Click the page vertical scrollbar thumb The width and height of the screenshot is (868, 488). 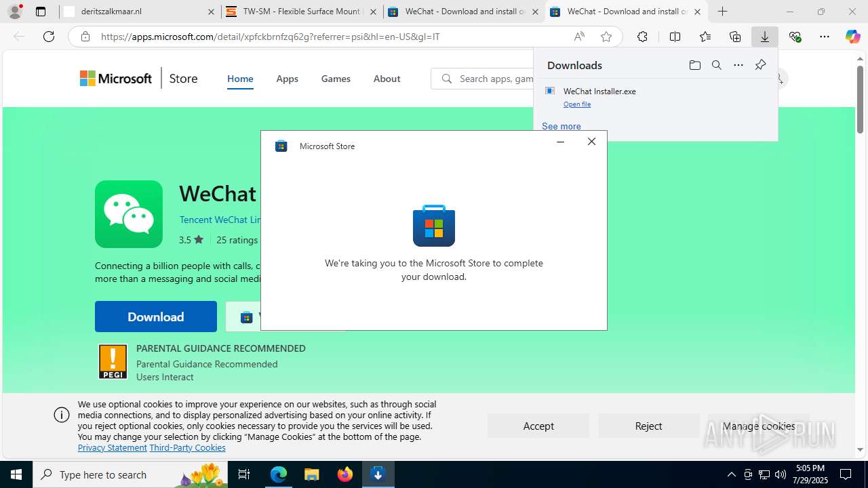click(860, 99)
